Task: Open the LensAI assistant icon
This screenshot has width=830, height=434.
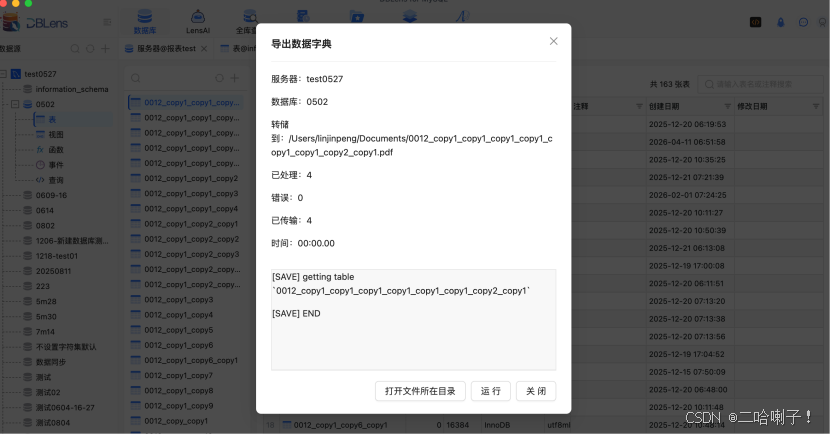Action: pyautogui.click(x=198, y=21)
